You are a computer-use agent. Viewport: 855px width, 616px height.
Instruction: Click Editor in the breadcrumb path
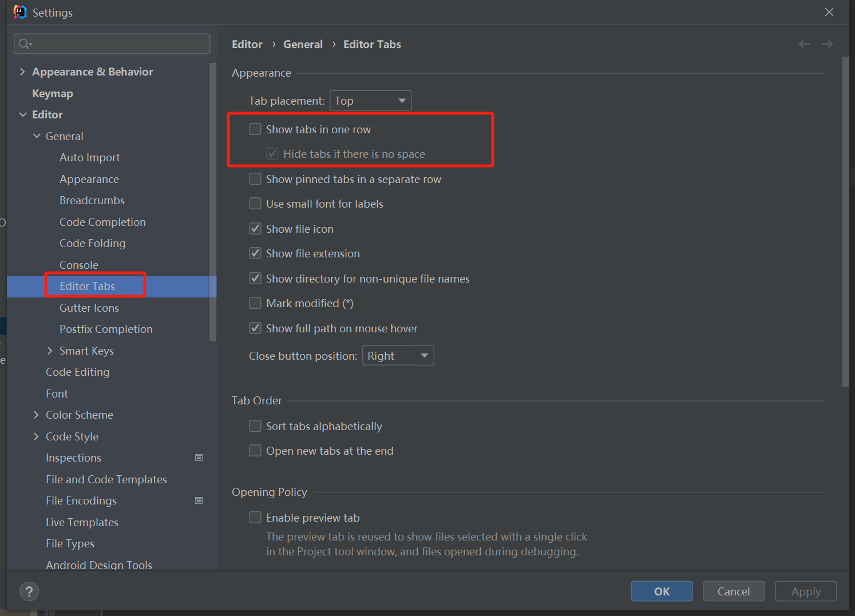pos(247,44)
